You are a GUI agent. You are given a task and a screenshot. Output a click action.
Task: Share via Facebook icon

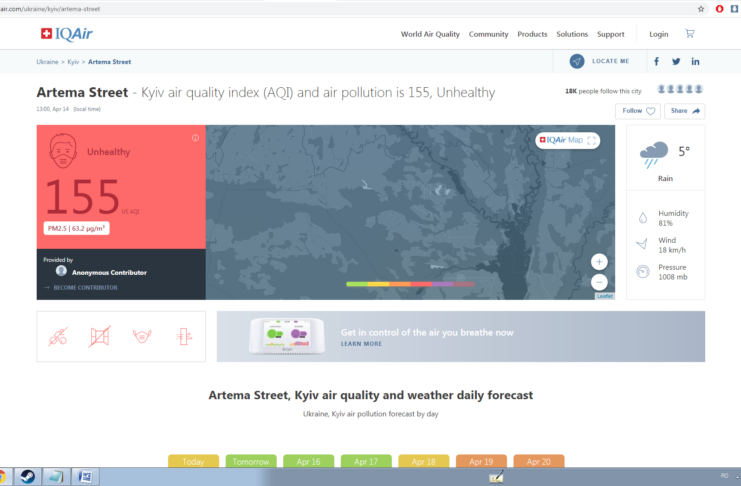pyautogui.click(x=656, y=61)
